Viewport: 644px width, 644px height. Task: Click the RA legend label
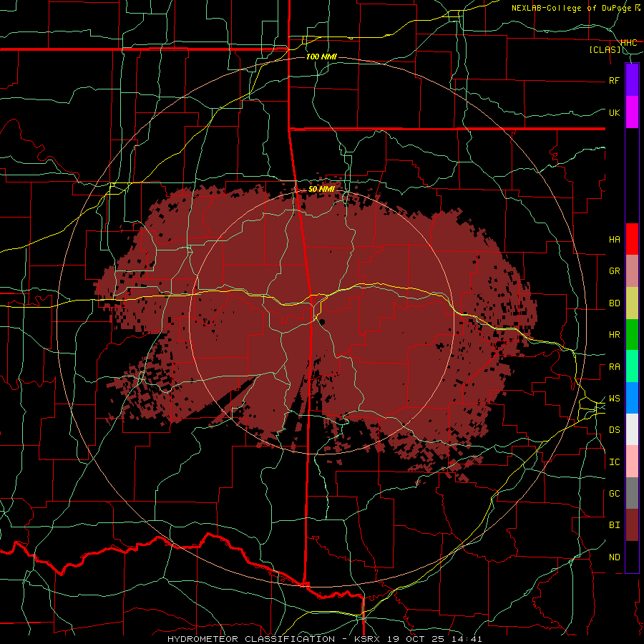pyautogui.click(x=615, y=367)
